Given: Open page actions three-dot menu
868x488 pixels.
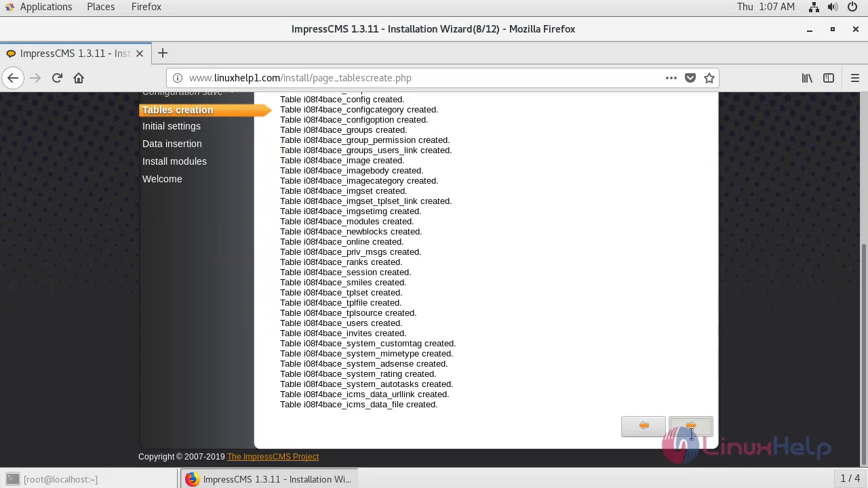Looking at the screenshot, I should coord(671,78).
